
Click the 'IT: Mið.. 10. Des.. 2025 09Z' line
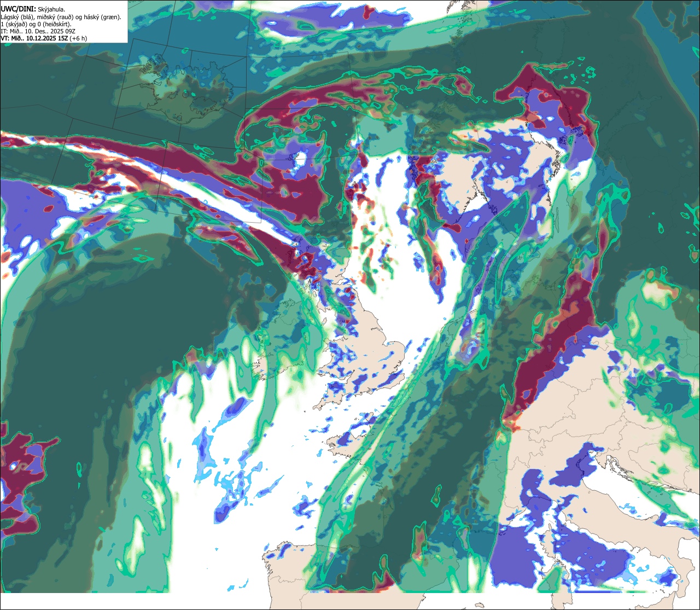pyautogui.click(x=38, y=31)
